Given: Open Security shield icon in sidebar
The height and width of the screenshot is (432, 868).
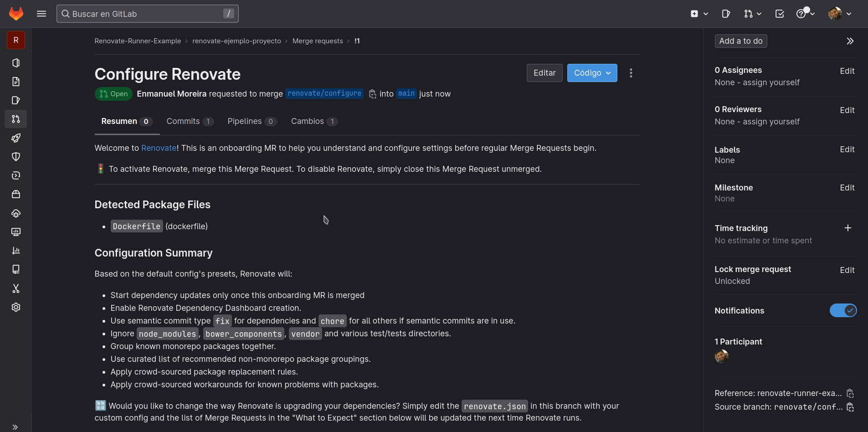Looking at the screenshot, I should pyautogui.click(x=16, y=157).
